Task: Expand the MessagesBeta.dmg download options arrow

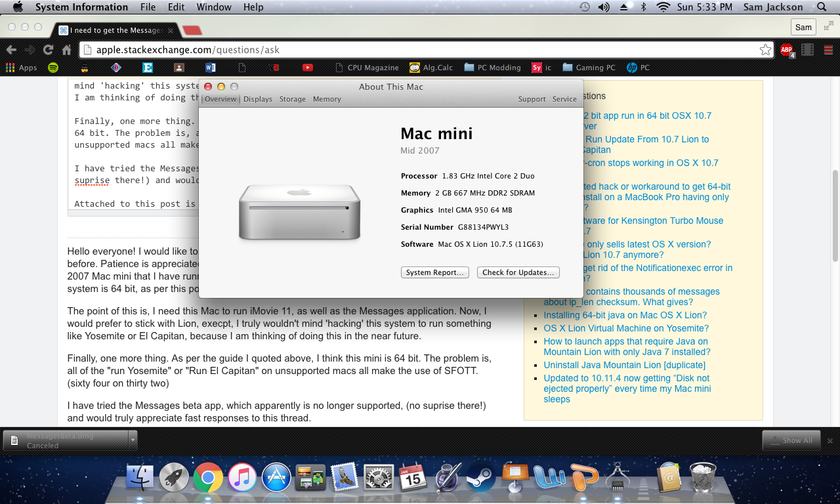Action: click(x=133, y=440)
